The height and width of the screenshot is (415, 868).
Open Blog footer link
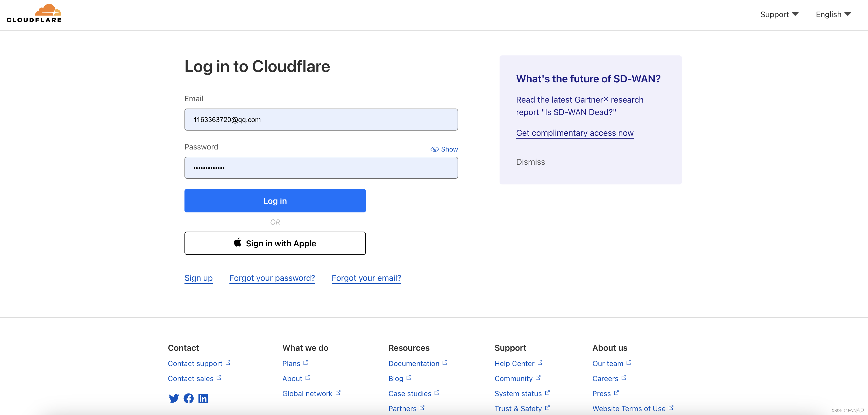click(x=400, y=379)
